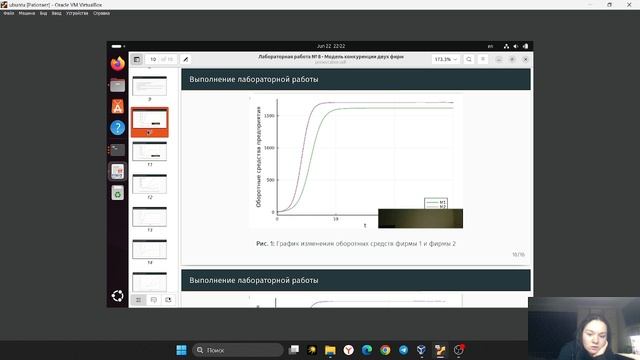Click power icon in Ubuntu top bar
Viewport: 640px width, 360px height.
[525, 46]
